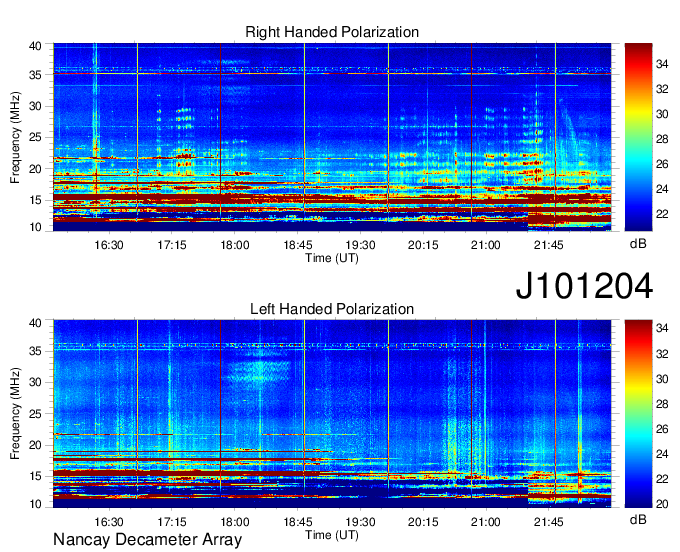Click the "35" MHz tick on Left Handed plot
The height and width of the screenshot is (552, 680).
[36, 351]
